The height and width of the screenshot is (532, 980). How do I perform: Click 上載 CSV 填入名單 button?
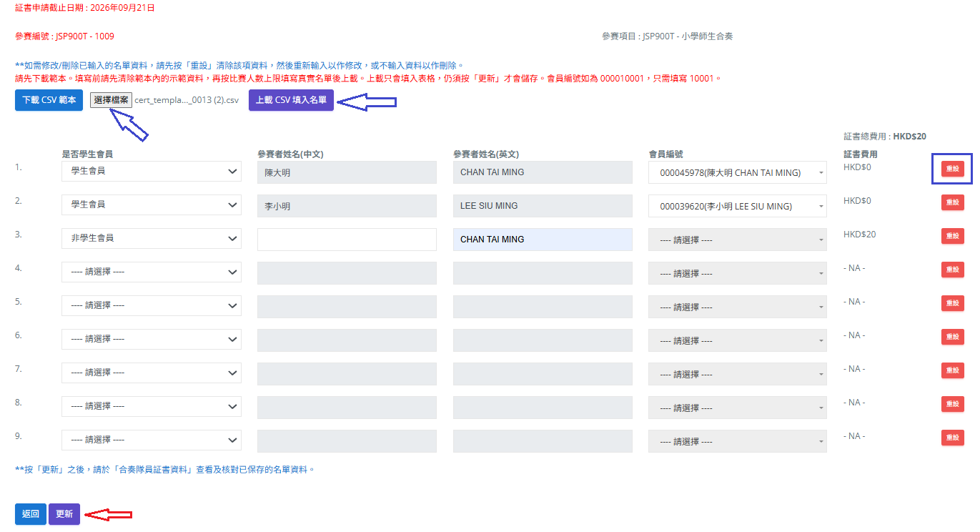tap(291, 100)
